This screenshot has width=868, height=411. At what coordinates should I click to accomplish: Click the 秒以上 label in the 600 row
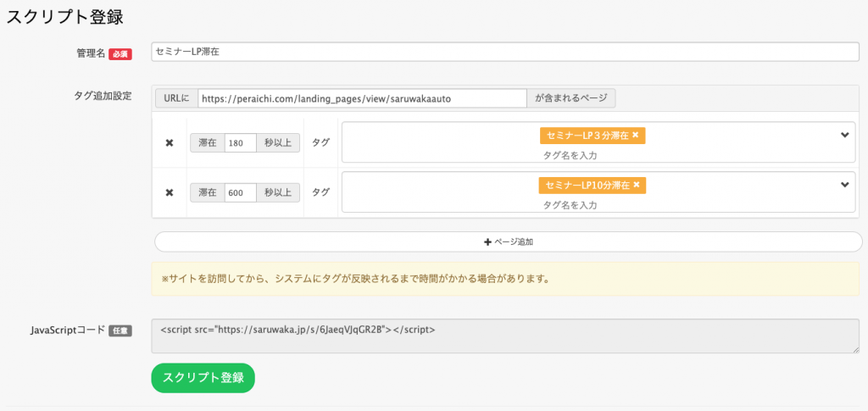(x=278, y=192)
